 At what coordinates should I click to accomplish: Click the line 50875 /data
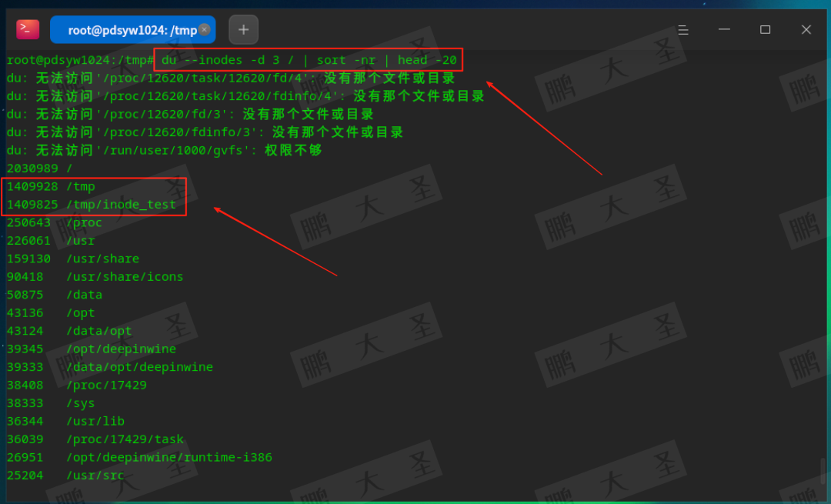(x=54, y=295)
